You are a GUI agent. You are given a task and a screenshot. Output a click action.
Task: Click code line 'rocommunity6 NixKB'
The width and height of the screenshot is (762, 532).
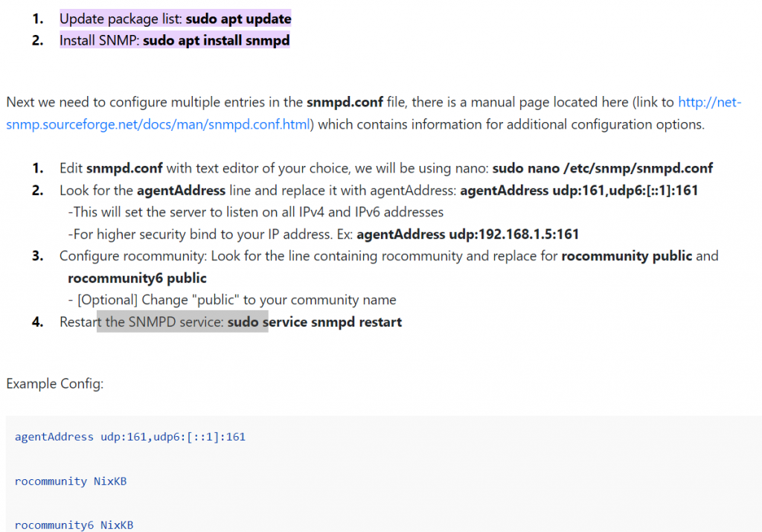click(74, 525)
